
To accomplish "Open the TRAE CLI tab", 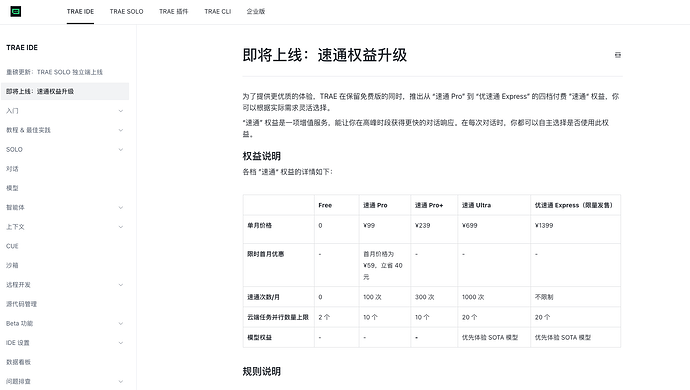I will 217,11.
